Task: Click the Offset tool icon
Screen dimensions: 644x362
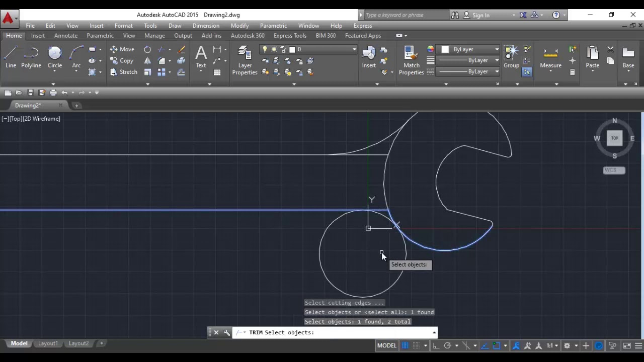Action: (181, 72)
